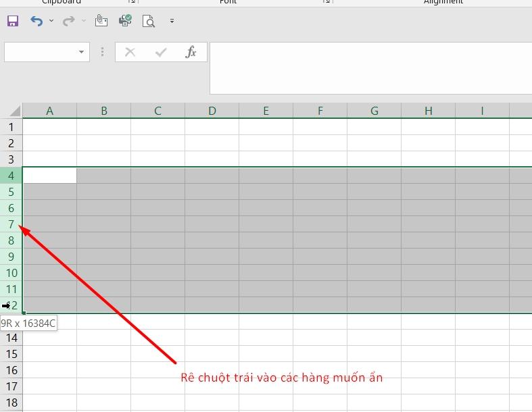Select column E header
This screenshot has height=412, width=532.
[266, 111]
